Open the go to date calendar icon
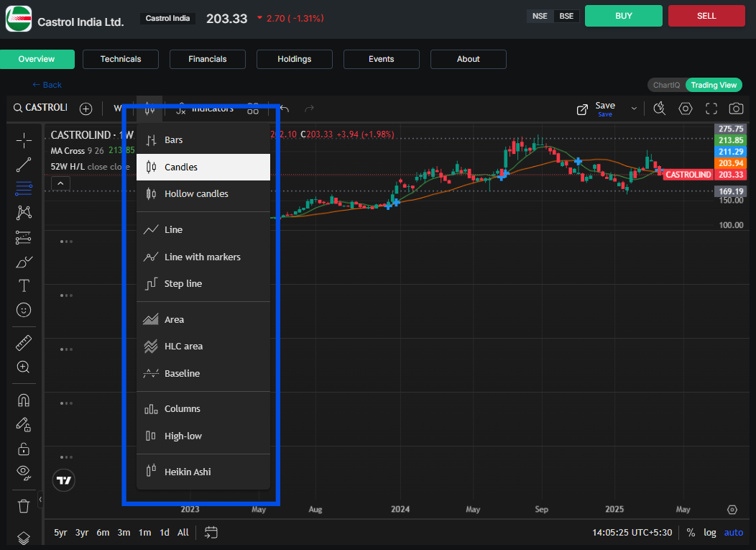Image resolution: width=756 pixels, height=550 pixels. 211,532
